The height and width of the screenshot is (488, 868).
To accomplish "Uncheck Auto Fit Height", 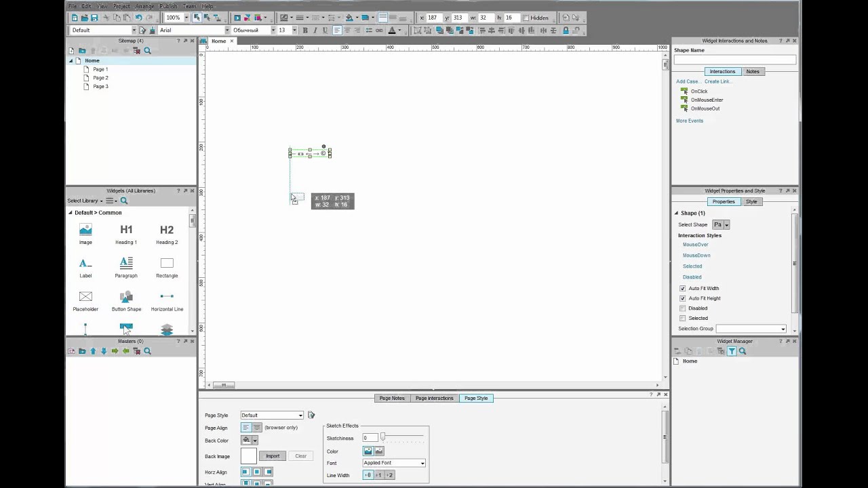I will pos(683,298).
